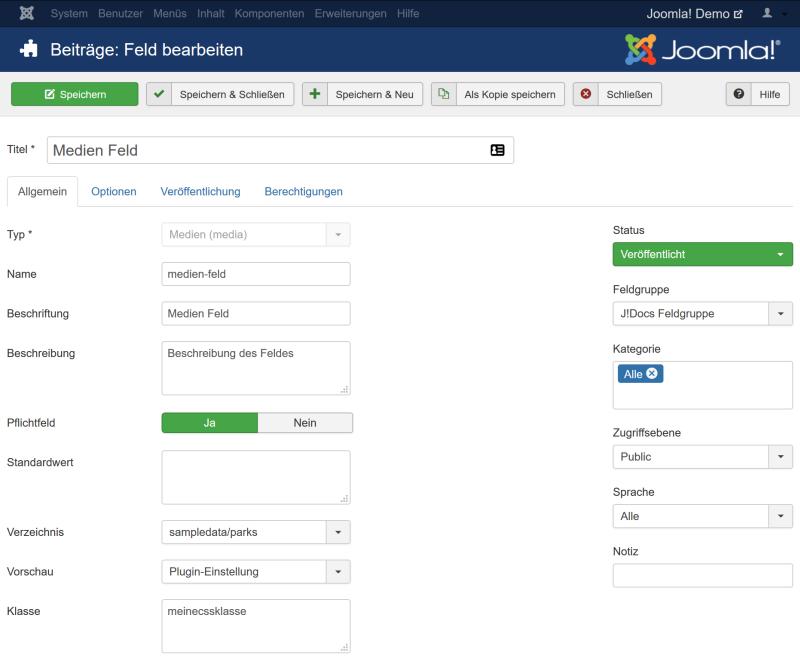Click the green plus Speichern & Neu icon
The height and width of the screenshot is (664, 800).
coord(315,94)
